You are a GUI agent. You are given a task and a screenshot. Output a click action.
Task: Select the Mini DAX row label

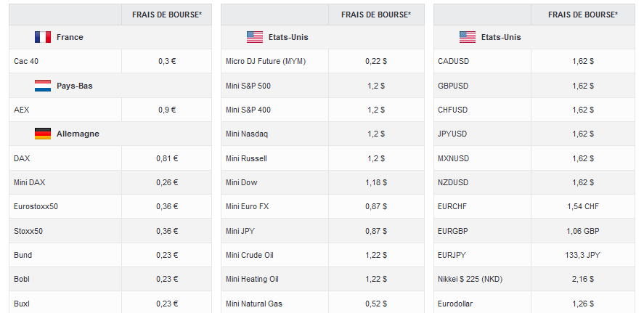[x=30, y=182]
